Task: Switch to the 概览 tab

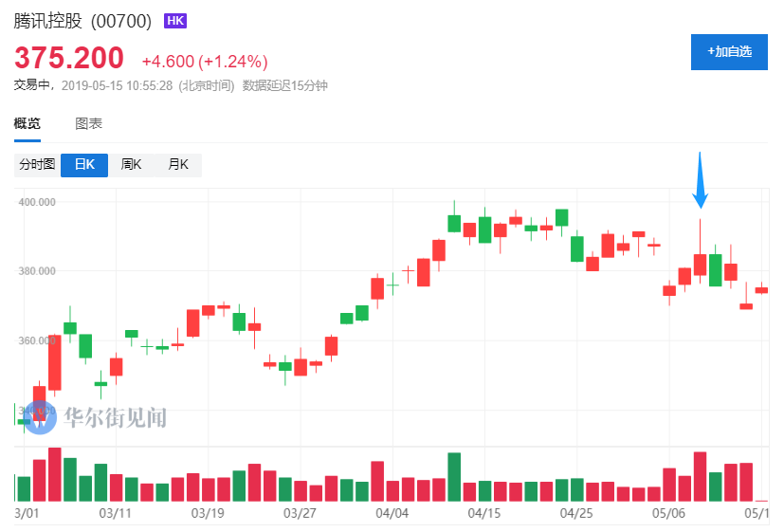Action: (27, 123)
